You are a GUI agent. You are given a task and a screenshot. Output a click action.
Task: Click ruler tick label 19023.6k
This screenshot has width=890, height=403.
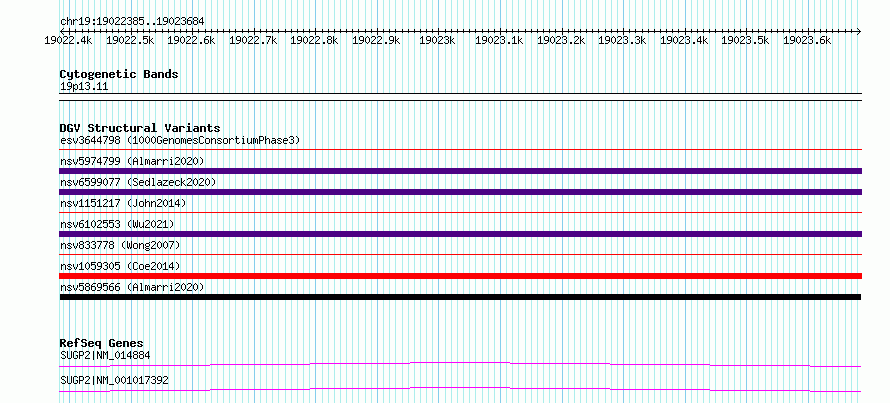(x=807, y=40)
